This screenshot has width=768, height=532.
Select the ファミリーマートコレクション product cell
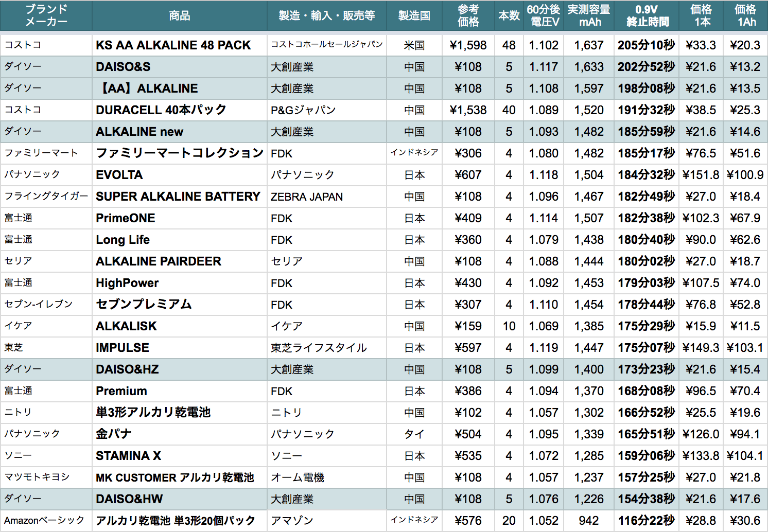[x=180, y=153]
